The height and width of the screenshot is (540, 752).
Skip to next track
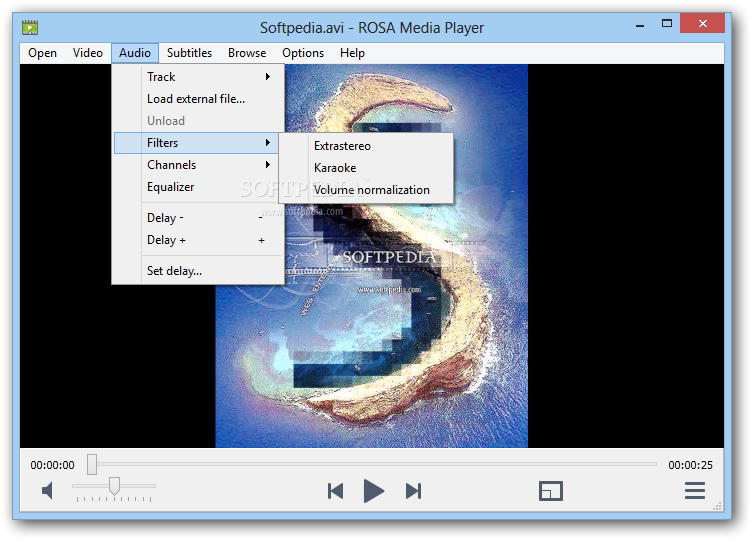click(x=413, y=491)
